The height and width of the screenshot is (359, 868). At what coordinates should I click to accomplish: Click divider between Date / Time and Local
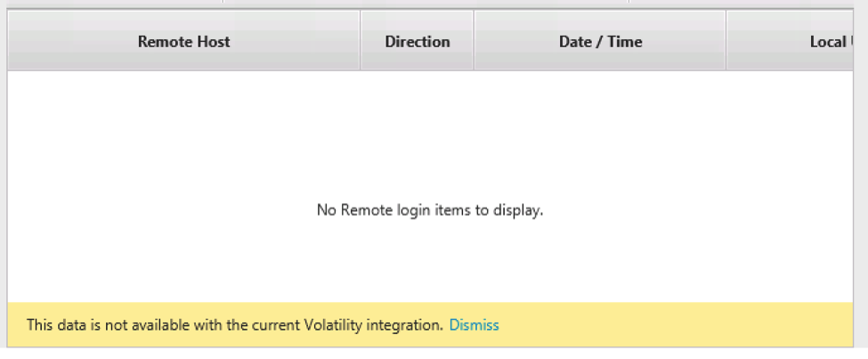pyautogui.click(x=726, y=41)
